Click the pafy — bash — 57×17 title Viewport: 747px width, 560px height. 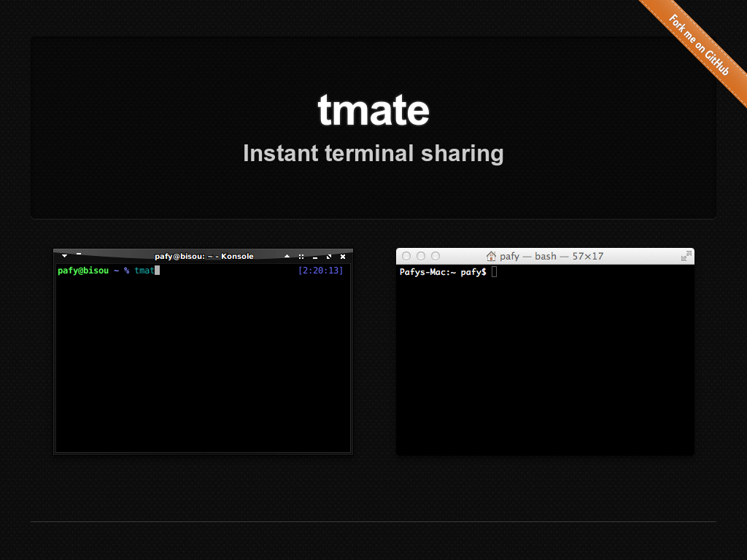(x=551, y=256)
